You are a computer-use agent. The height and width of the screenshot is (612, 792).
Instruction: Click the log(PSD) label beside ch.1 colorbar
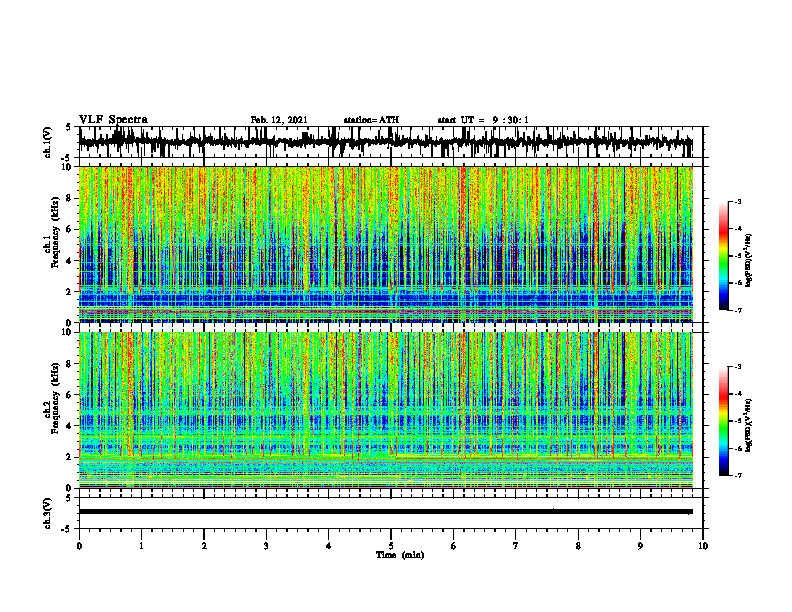point(748,261)
